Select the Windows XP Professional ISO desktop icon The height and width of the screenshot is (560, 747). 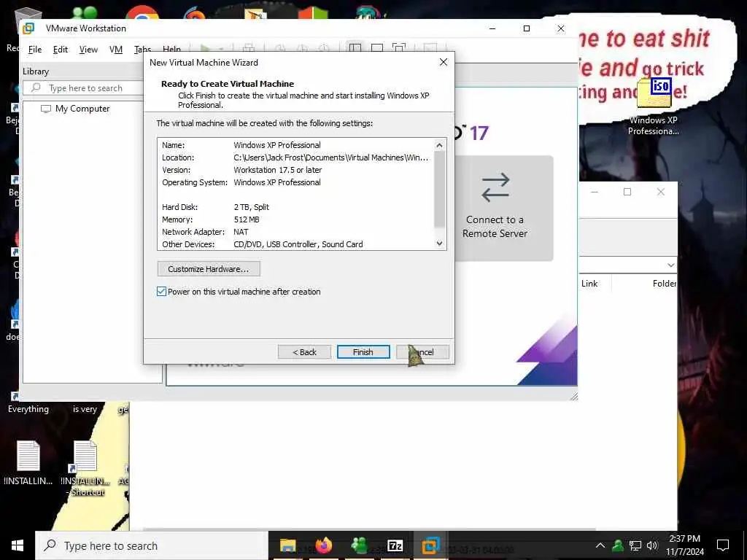tap(654, 106)
